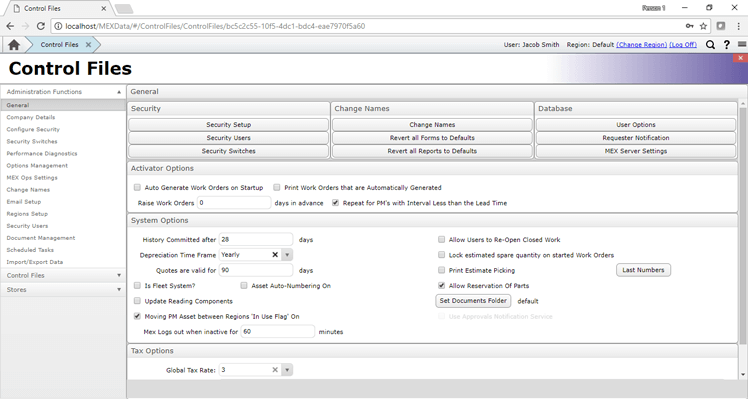Viewport: 748px width, 399px height.
Task: Open Configure Security in the sidebar
Action: (33, 129)
